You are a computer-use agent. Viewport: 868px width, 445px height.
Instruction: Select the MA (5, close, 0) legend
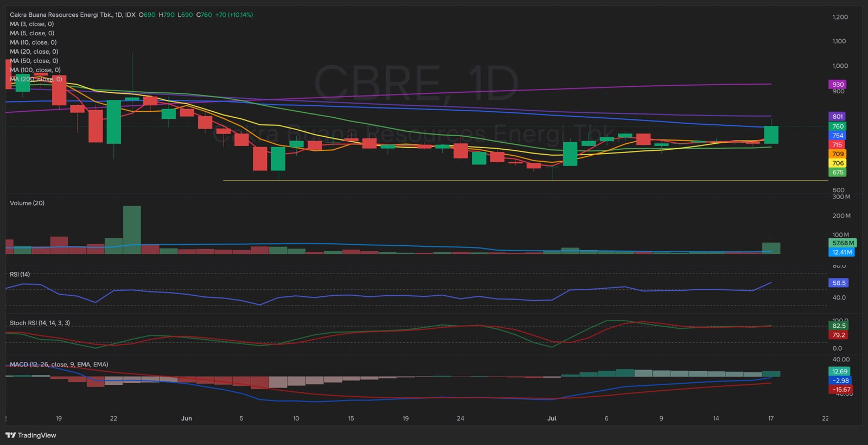pos(32,33)
